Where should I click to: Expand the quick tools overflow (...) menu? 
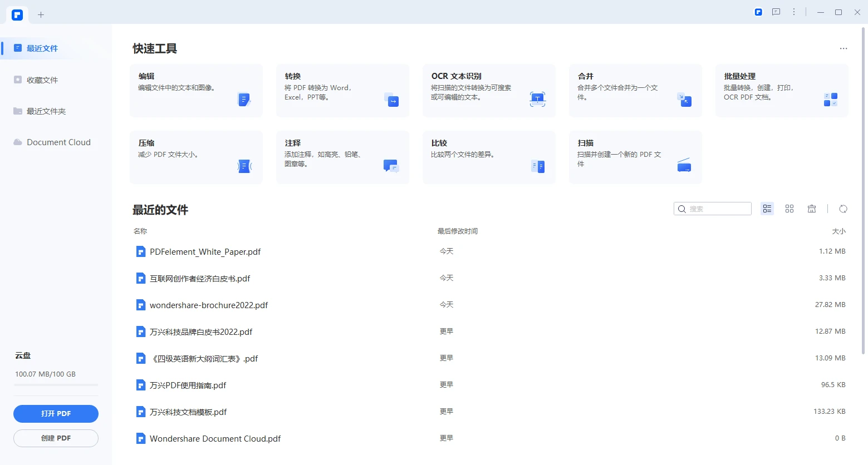(x=843, y=48)
